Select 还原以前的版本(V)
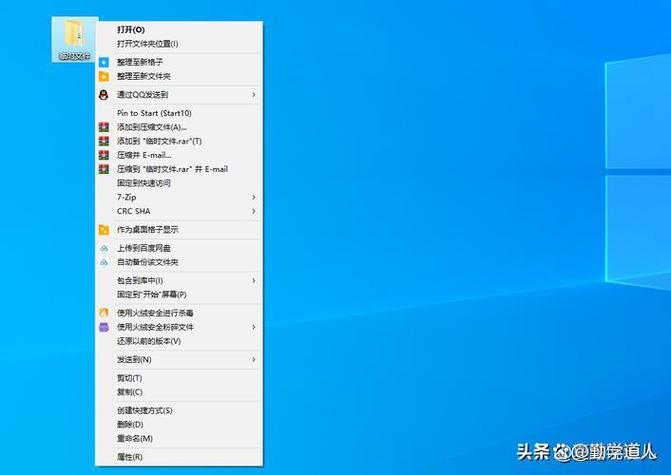671x475 pixels. tap(179, 341)
